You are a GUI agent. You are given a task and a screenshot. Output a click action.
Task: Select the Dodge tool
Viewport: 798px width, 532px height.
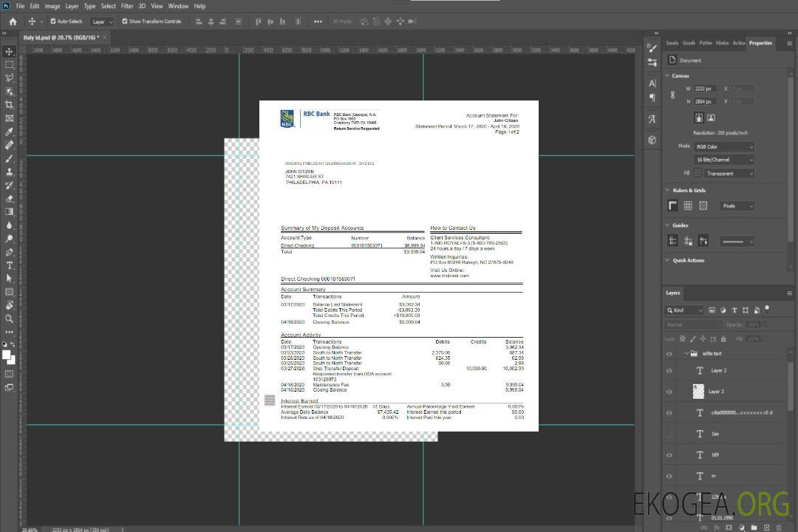click(9, 238)
